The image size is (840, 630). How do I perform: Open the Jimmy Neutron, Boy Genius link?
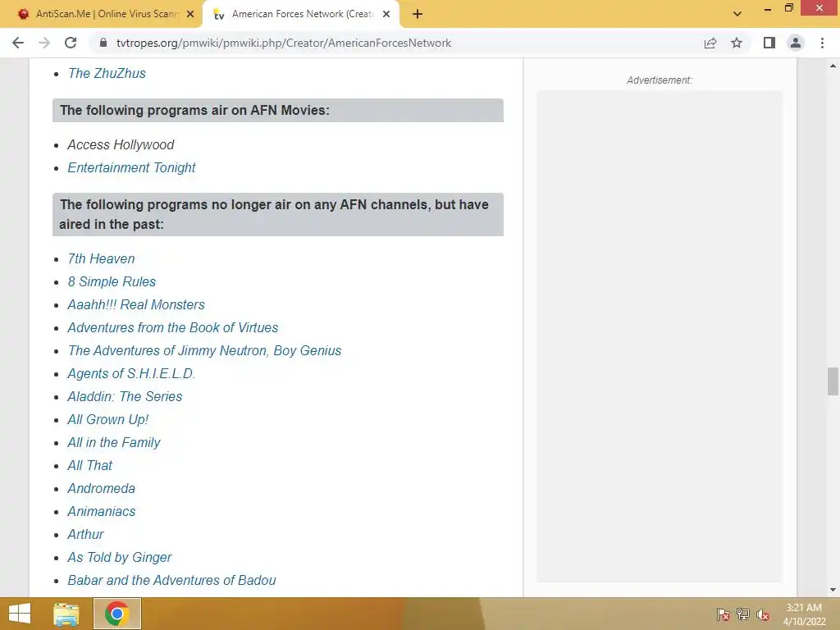204,351
